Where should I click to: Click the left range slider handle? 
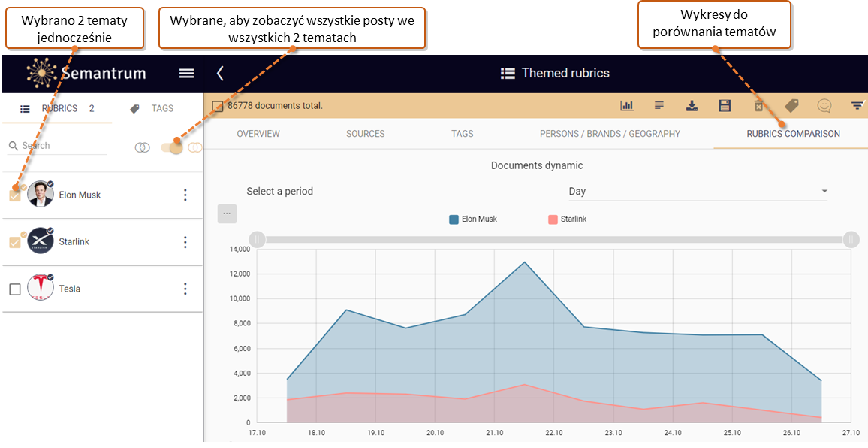[257, 240]
